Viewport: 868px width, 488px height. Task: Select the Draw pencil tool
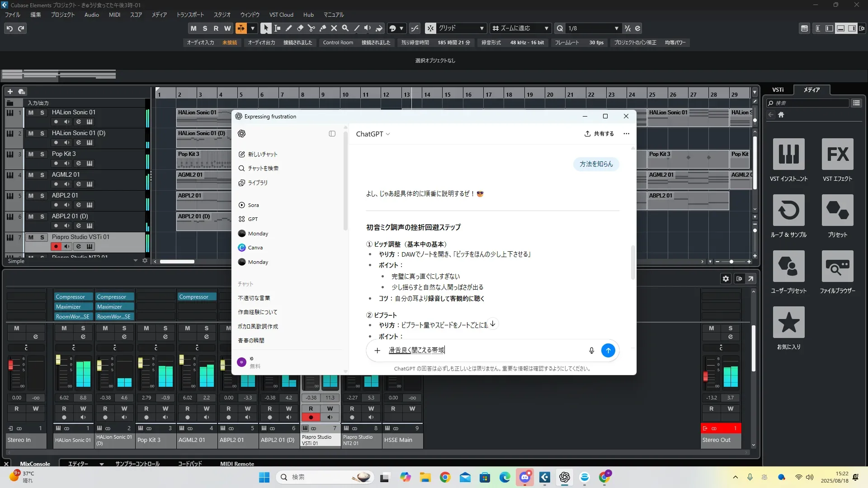point(288,28)
